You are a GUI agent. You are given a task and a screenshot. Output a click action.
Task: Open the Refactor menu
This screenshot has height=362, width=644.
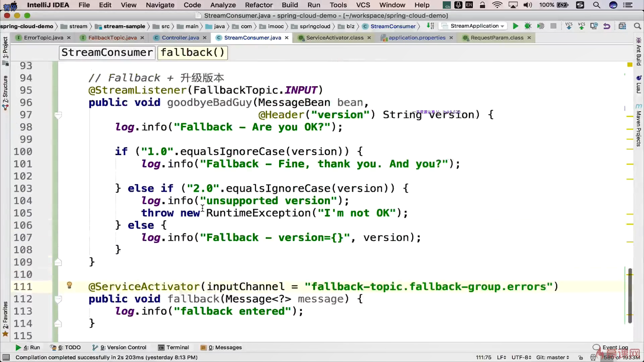point(259,5)
